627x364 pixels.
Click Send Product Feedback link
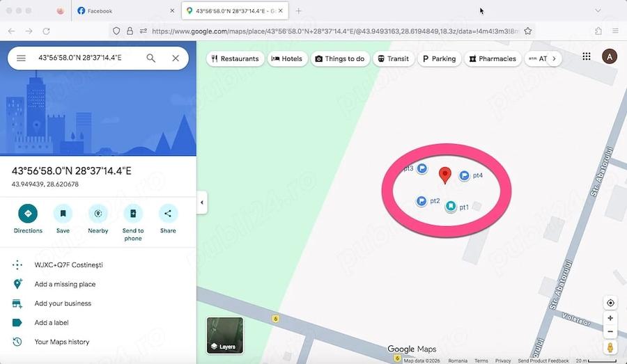(x=543, y=361)
